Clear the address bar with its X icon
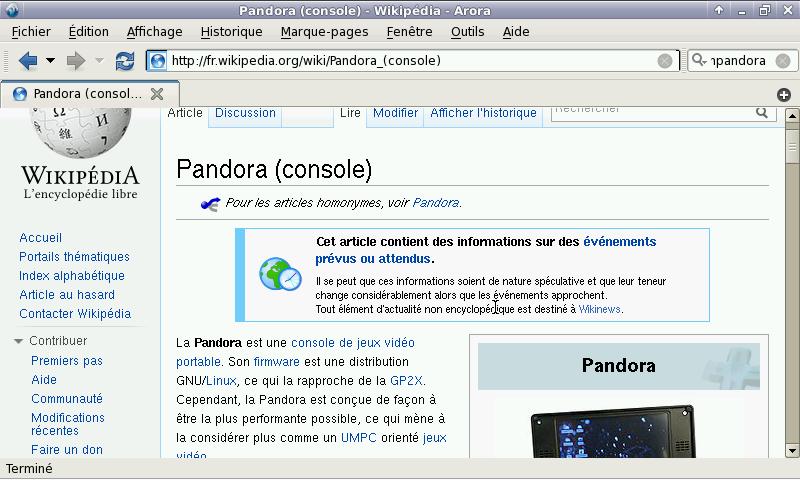The height and width of the screenshot is (480, 800). (664, 61)
